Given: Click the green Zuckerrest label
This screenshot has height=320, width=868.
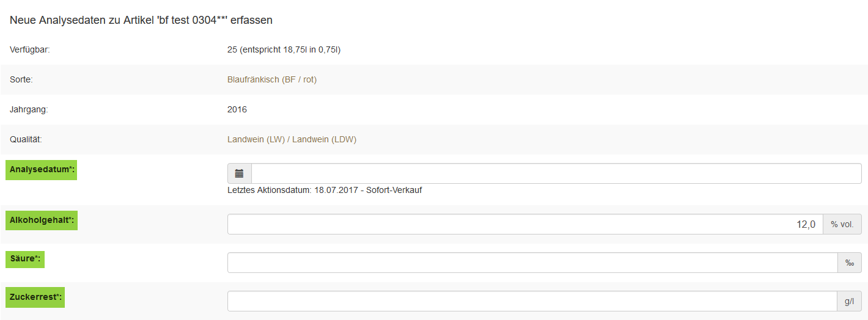Looking at the screenshot, I should (35, 297).
